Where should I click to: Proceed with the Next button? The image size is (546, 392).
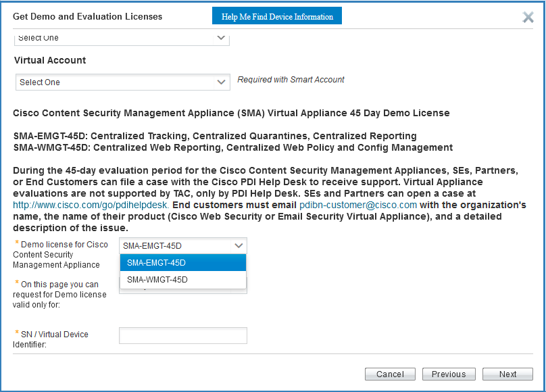(x=507, y=374)
